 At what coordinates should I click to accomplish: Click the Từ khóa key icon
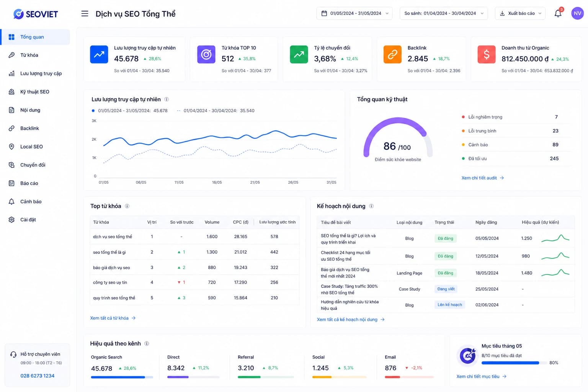click(x=11, y=55)
